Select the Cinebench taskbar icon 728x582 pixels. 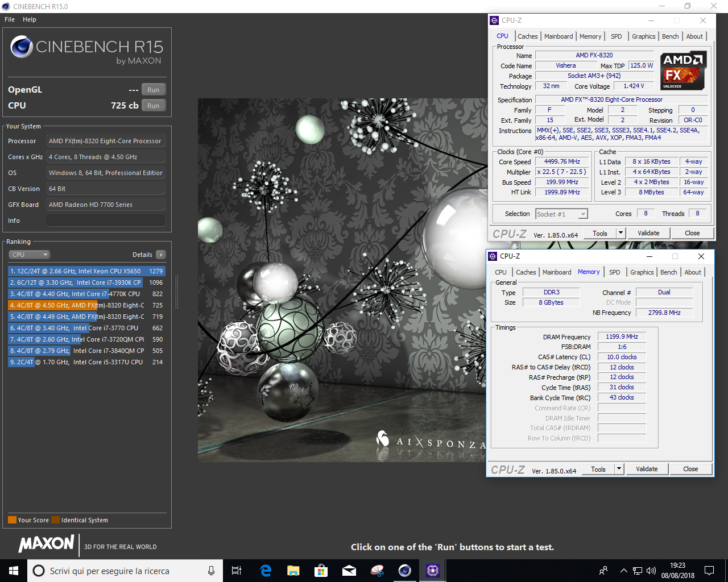(404, 571)
